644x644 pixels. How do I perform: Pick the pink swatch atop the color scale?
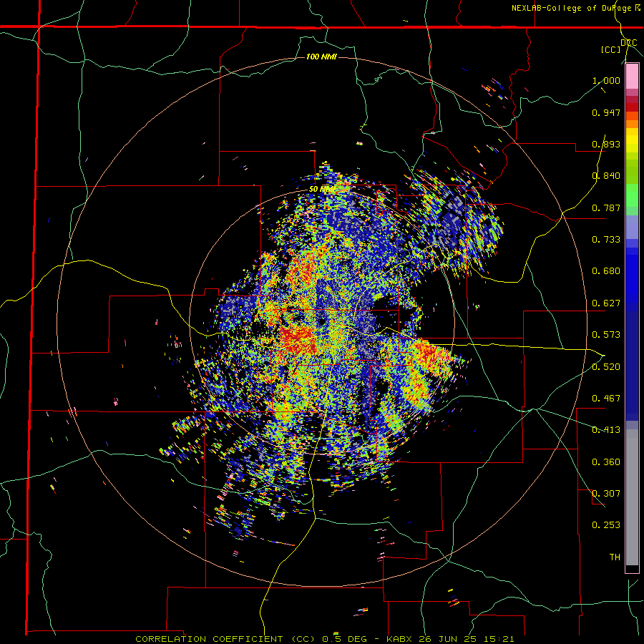click(632, 77)
